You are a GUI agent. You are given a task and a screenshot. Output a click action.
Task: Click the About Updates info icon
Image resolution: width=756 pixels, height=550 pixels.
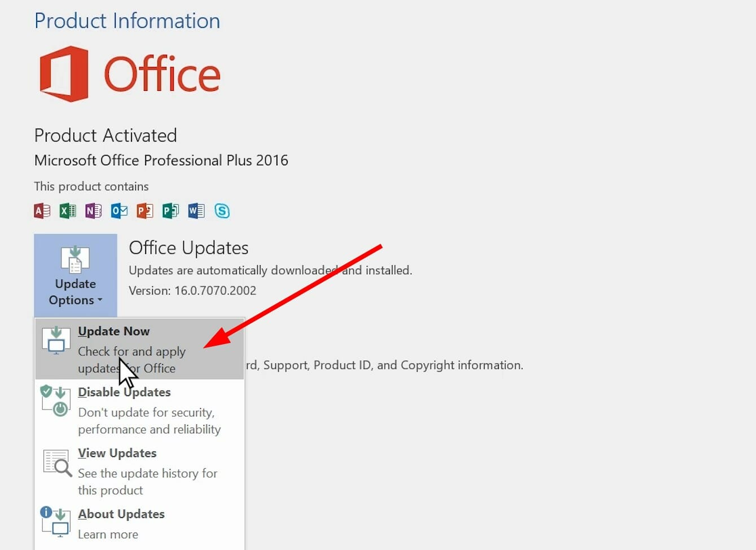coord(55,521)
